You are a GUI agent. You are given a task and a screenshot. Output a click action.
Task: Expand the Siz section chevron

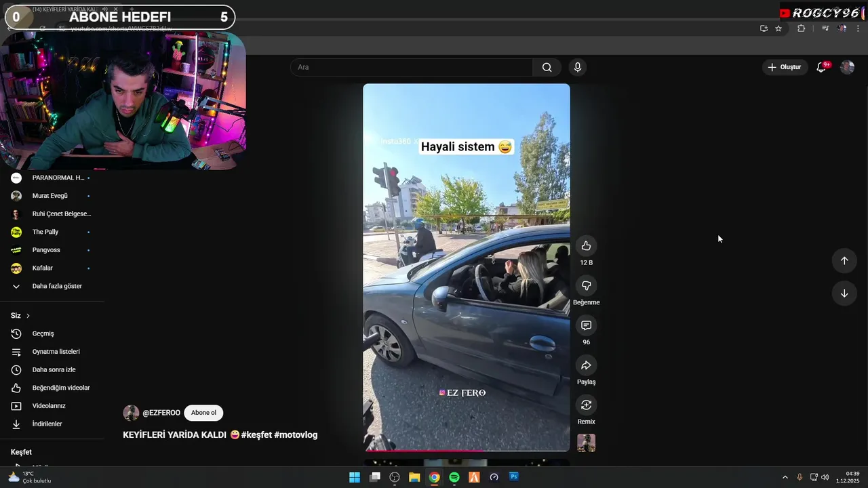click(x=28, y=316)
